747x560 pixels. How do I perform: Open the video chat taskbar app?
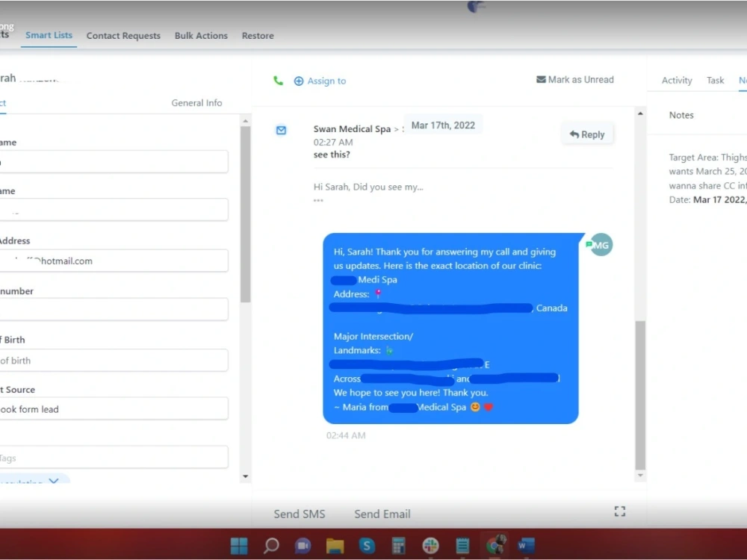click(303, 546)
